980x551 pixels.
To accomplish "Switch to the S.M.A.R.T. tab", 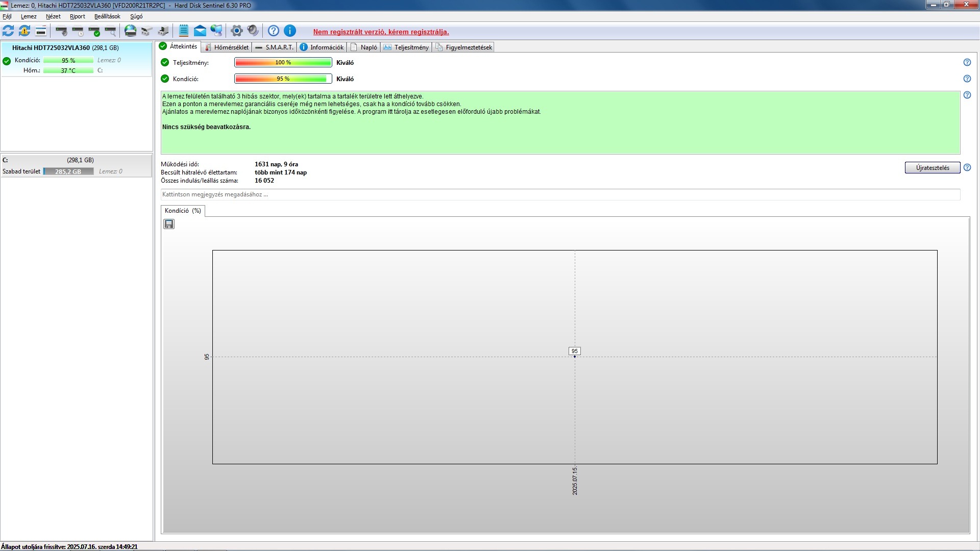I will [275, 47].
